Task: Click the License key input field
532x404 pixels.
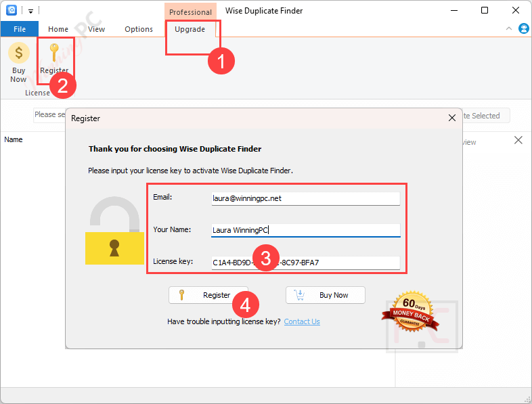Action: (306, 263)
